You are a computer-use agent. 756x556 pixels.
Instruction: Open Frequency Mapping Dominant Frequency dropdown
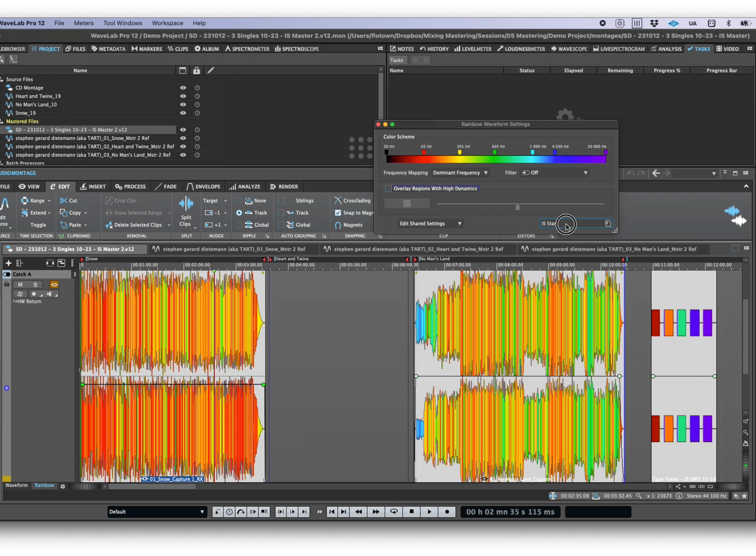pyautogui.click(x=460, y=173)
